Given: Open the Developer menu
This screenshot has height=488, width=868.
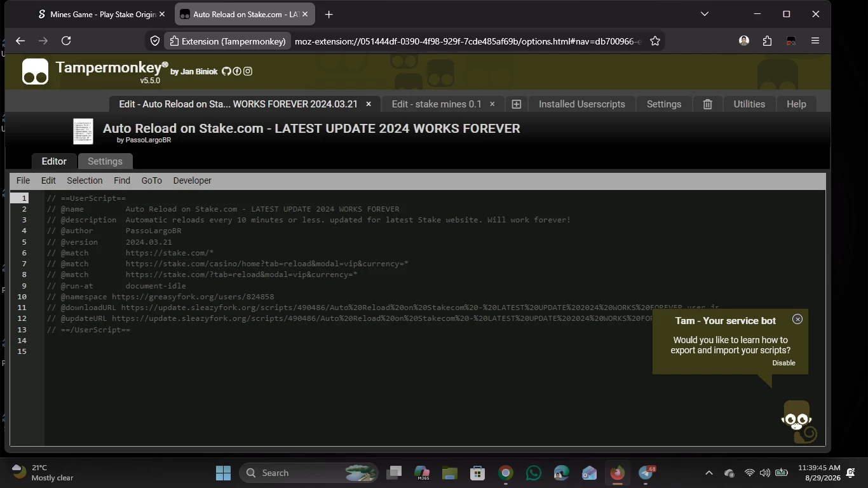Looking at the screenshot, I should pyautogui.click(x=193, y=180).
